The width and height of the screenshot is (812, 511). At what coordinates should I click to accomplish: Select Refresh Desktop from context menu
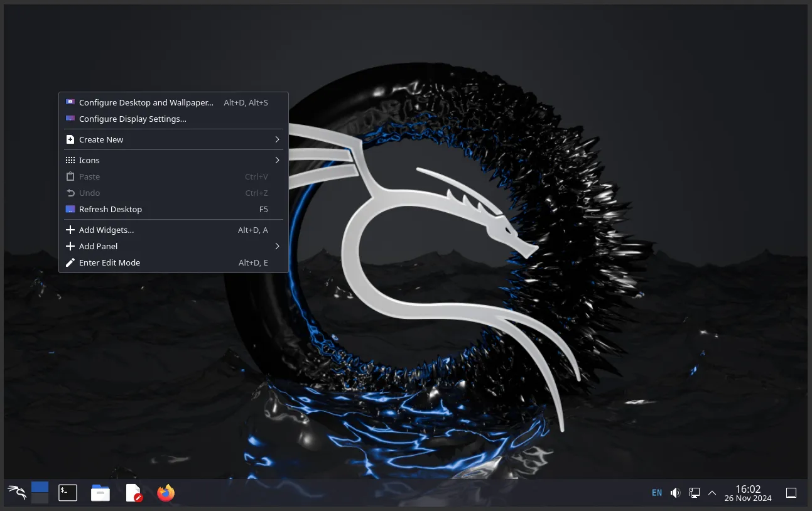click(x=173, y=209)
